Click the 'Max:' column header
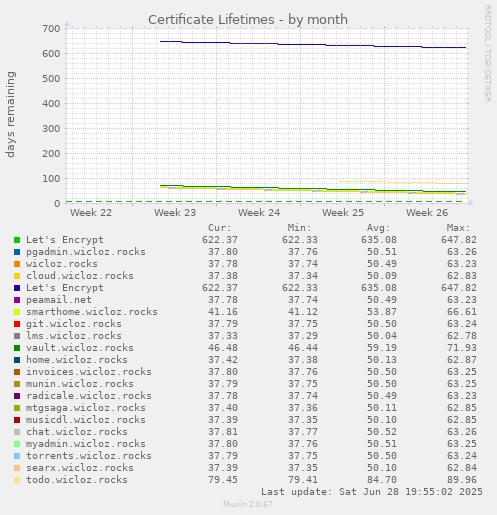Screen dimensions: 497x515 tap(458, 228)
